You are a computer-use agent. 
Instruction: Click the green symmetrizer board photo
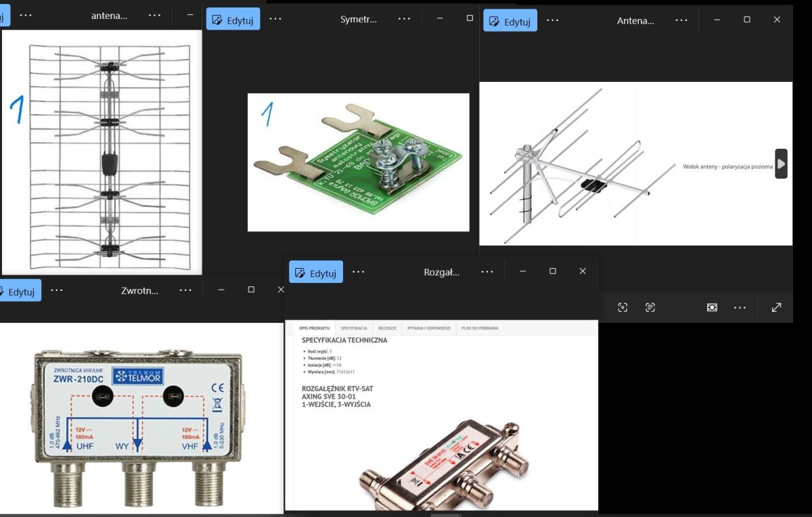(359, 162)
